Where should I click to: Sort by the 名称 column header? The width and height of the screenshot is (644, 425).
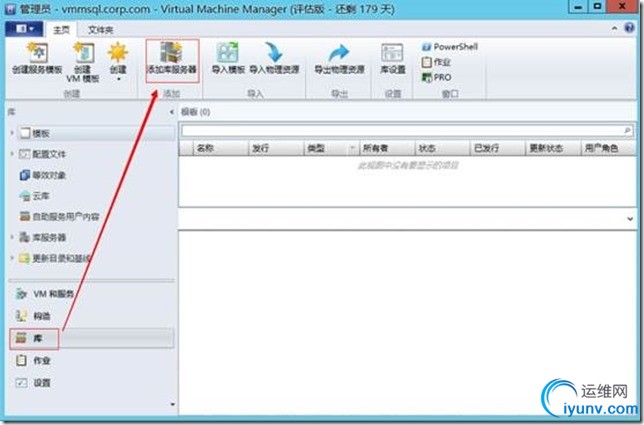pyautogui.click(x=221, y=148)
